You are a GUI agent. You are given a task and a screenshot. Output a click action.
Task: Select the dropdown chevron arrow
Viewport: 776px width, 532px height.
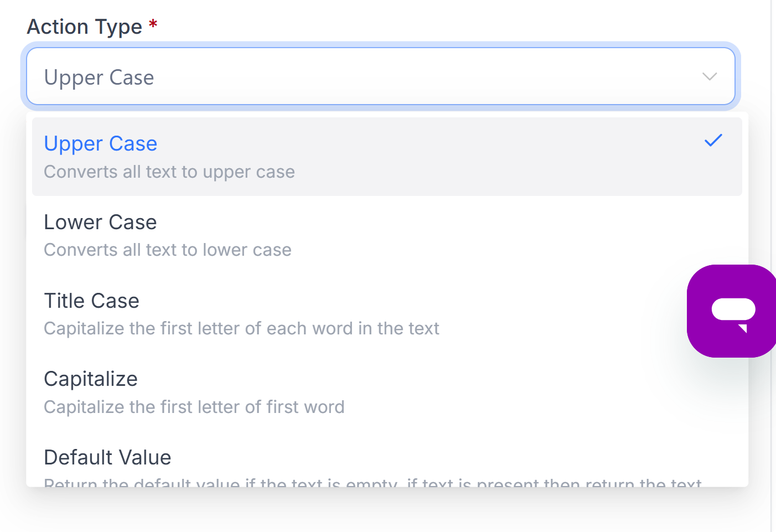point(709,78)
